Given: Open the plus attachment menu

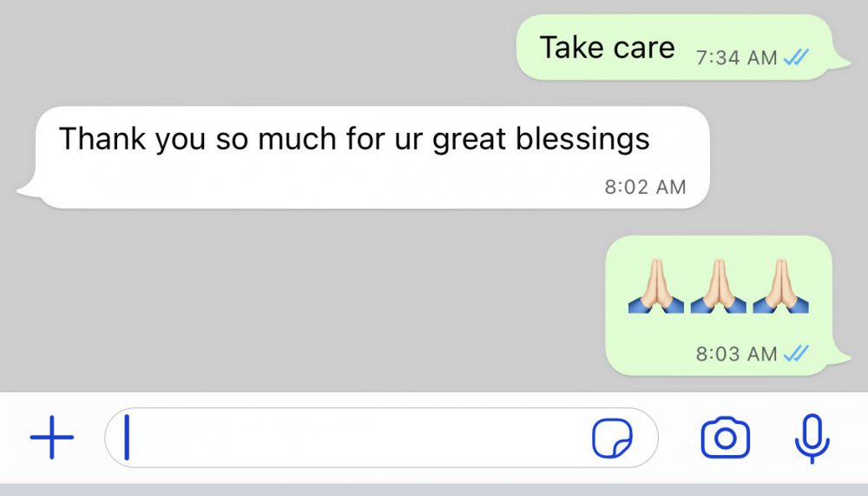Looking at the screenshot, I should click(51, 437).
